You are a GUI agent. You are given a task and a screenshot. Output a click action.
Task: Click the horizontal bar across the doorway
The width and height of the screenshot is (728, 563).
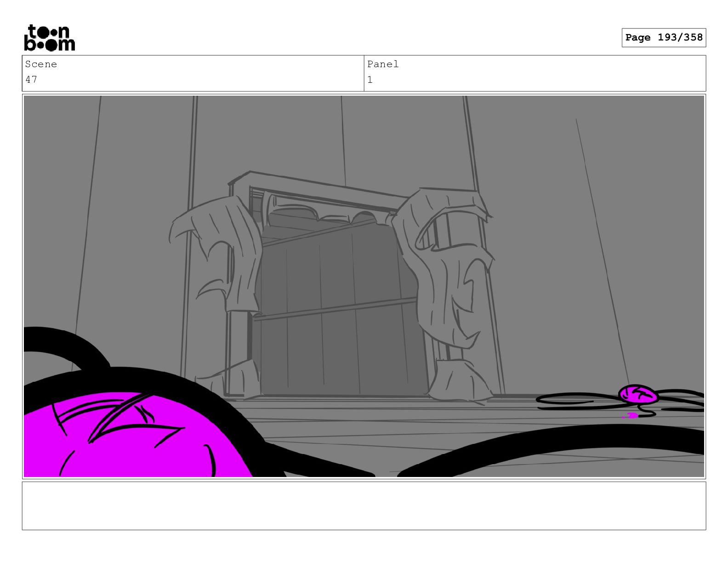[336, 308]
